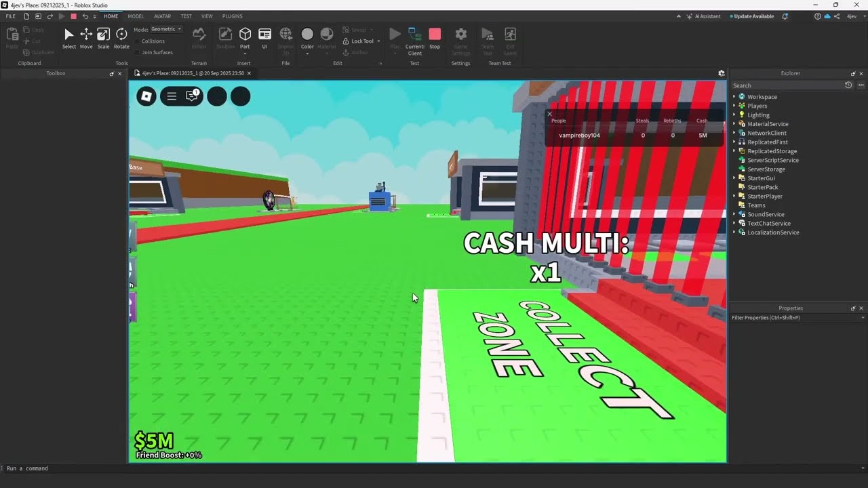Open the Explorer more options ellipsis
868x488 pixels.
pyautogui.click(x=861, y=85)
